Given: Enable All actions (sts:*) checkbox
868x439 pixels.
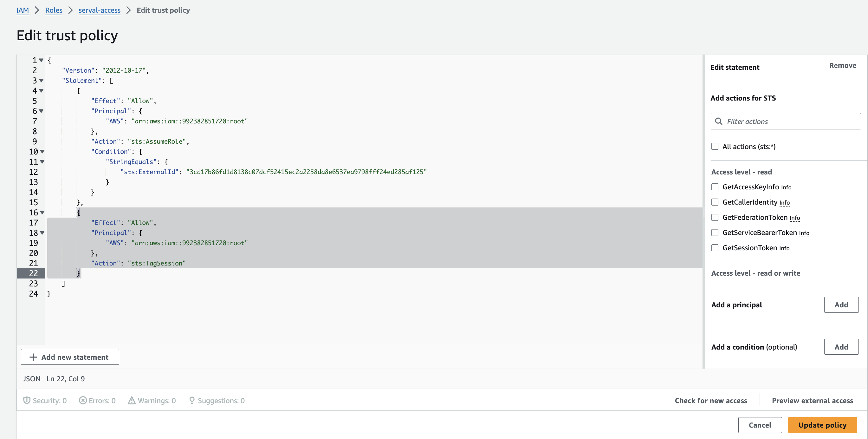Looking at the screenshot, I should [x=715, y=146].
